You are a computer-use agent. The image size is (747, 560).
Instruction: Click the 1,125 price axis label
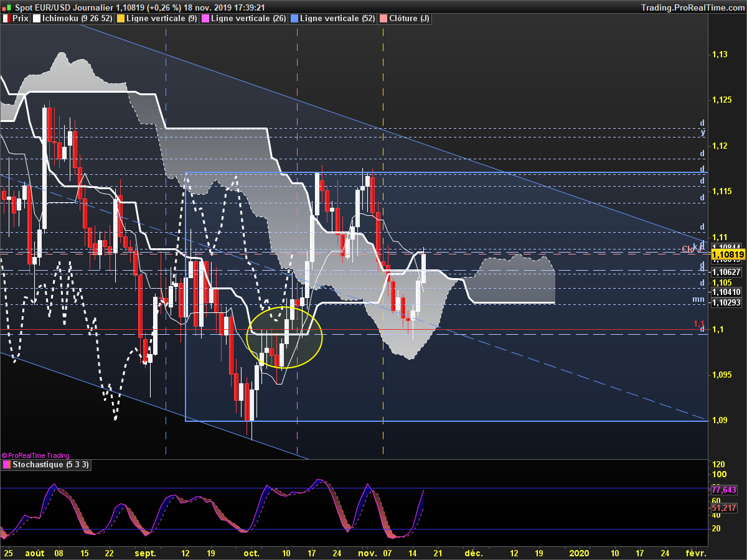[722, 100]
